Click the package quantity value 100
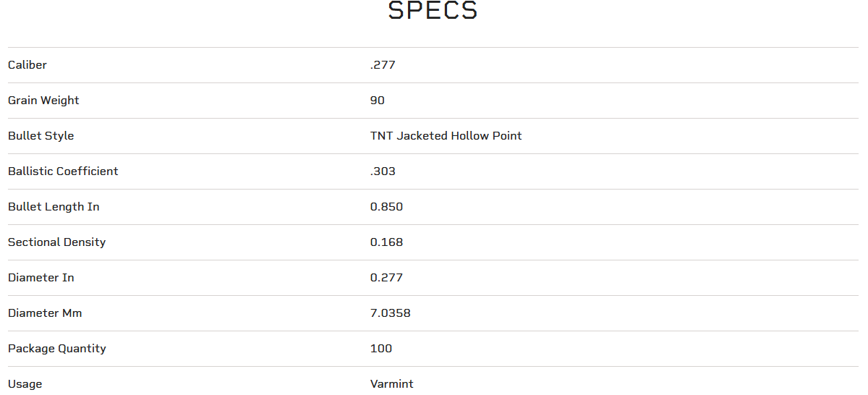The height and width of the screenshot is (395, 868). pos(381,349)
